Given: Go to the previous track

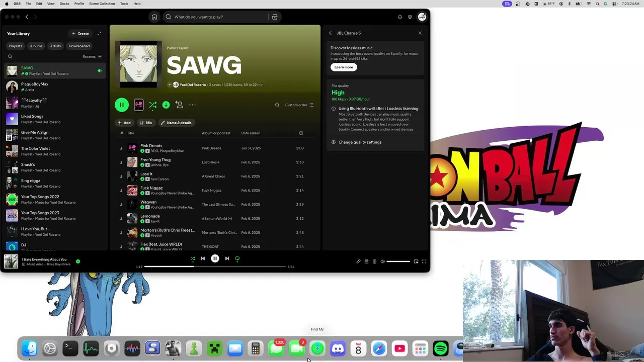Looking at the screenshot, I should (x=203, y=258).
